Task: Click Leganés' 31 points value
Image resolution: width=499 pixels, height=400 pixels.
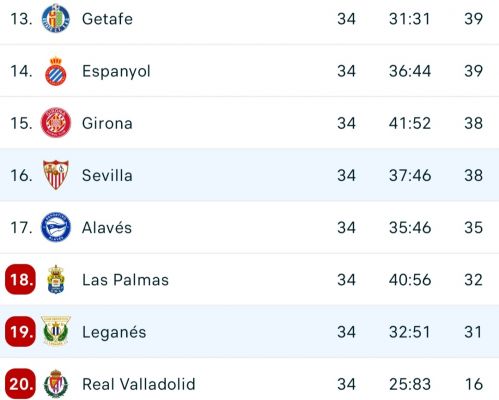Action: (473, 332)
